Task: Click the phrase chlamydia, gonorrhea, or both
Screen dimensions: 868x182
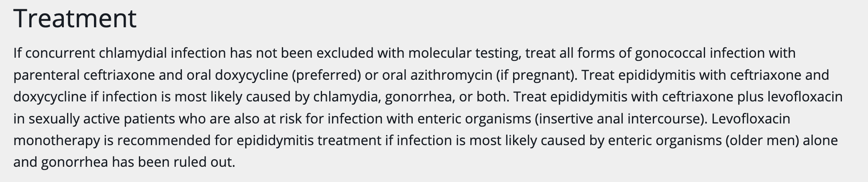Action: 411,97
